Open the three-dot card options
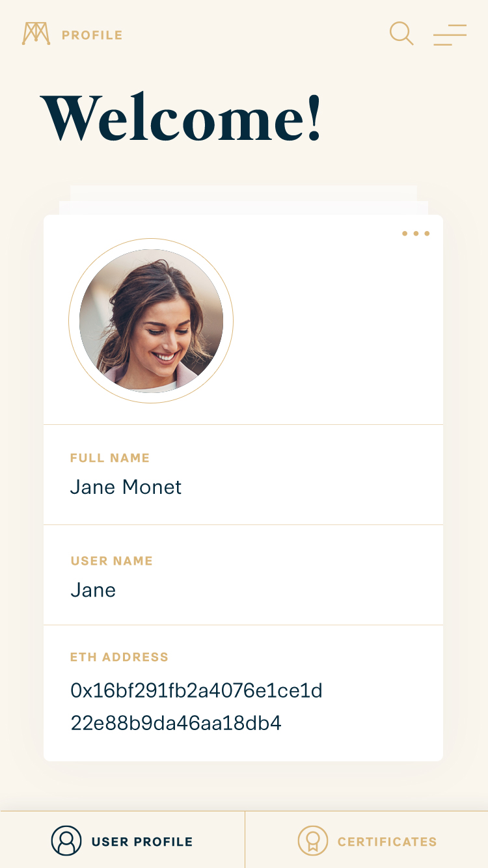Image resolution: width=488 pixels, height=868 pixels. (x=416, y=234)
